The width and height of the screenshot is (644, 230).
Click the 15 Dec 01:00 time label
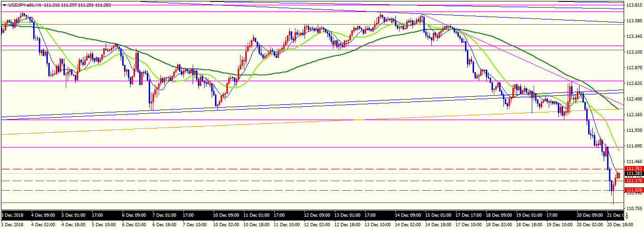coord(438,215)
